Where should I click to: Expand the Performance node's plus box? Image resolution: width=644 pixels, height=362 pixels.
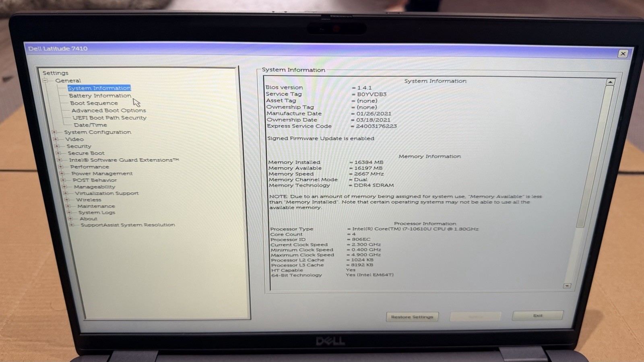coord(60,167)
